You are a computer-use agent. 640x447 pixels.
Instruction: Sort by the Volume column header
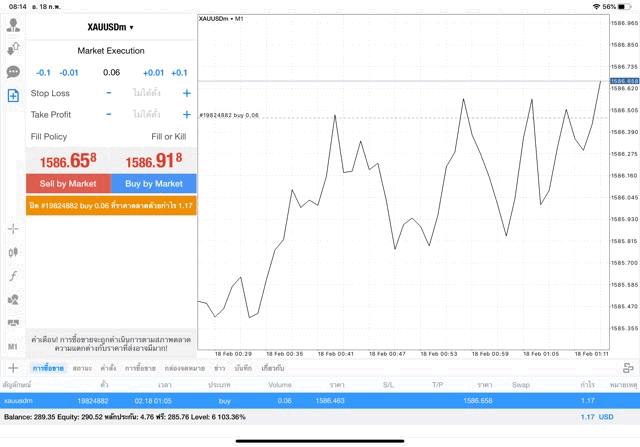point(280,385)
